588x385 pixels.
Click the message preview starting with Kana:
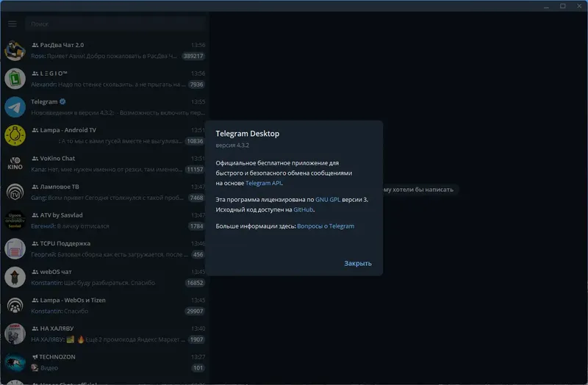pyautogui.click(x=107, y=170)
